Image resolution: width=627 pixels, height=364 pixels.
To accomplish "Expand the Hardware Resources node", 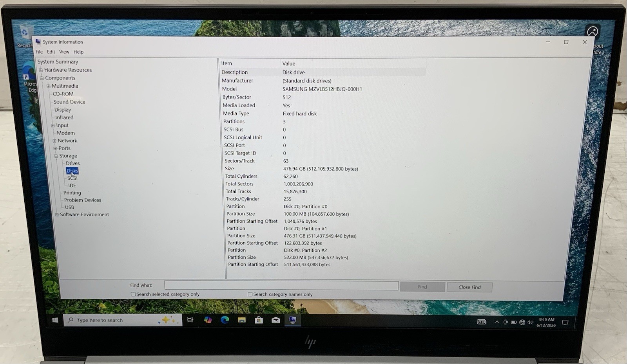I will tap(41, 70).
